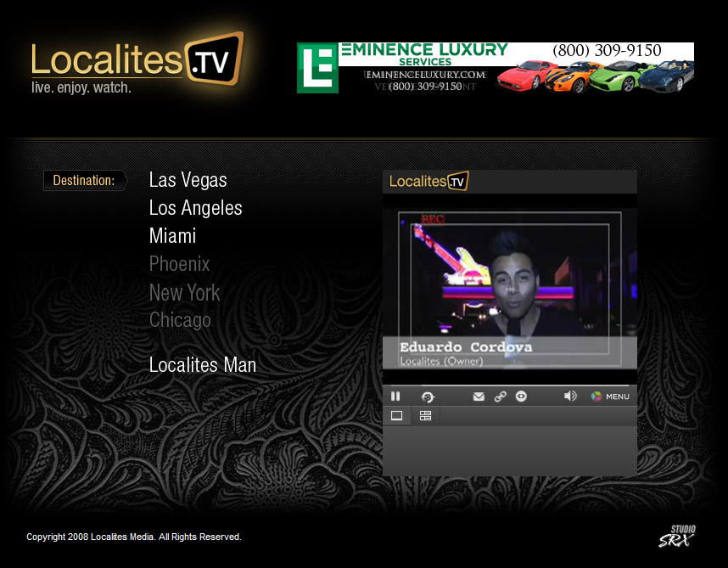Click the Localites.TV logo on the player
Image resolution: width=728 pixels, height=568 pixels.
coord(428,181)
